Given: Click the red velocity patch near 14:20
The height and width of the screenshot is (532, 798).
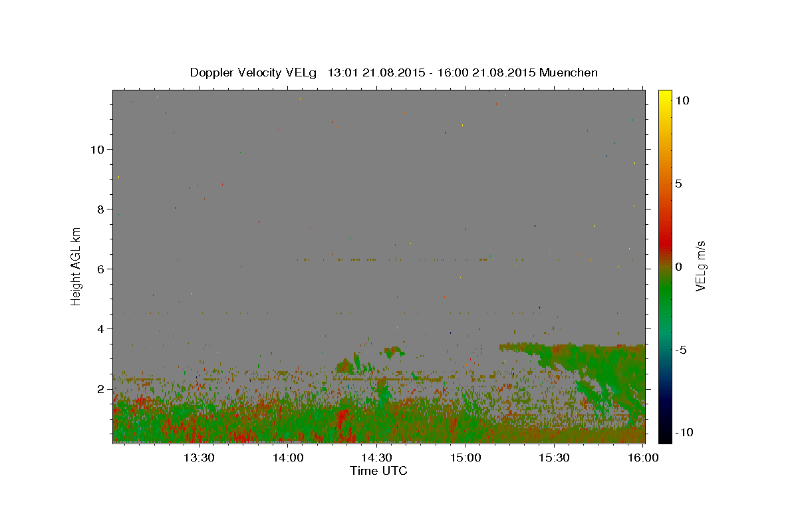Looking at the screenshot, I should (x=344, y=424).
